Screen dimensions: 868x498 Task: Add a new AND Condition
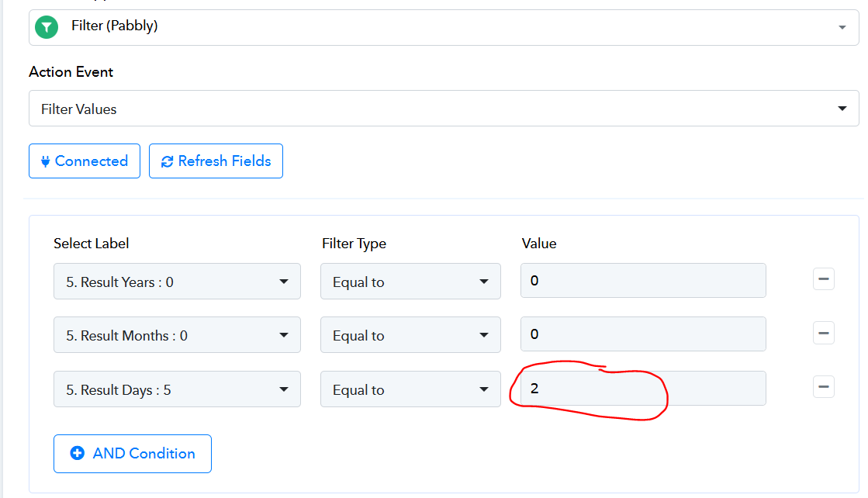pyautogui.click(x=133, y=454)
